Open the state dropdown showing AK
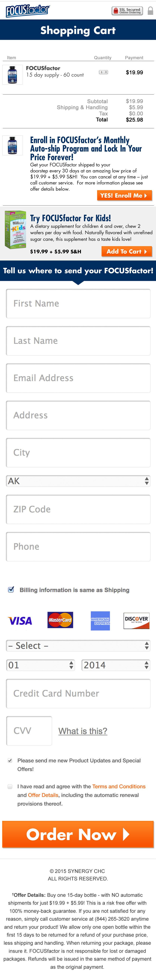Viewport: 156px width, 980px height. [x=78, y=481]
